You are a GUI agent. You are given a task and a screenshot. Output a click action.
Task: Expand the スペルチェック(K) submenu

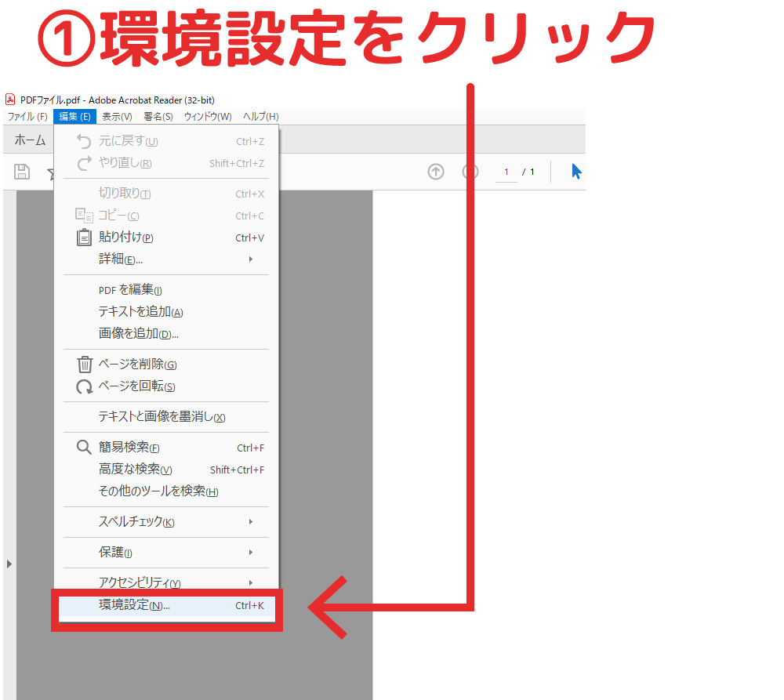(166, 522)
